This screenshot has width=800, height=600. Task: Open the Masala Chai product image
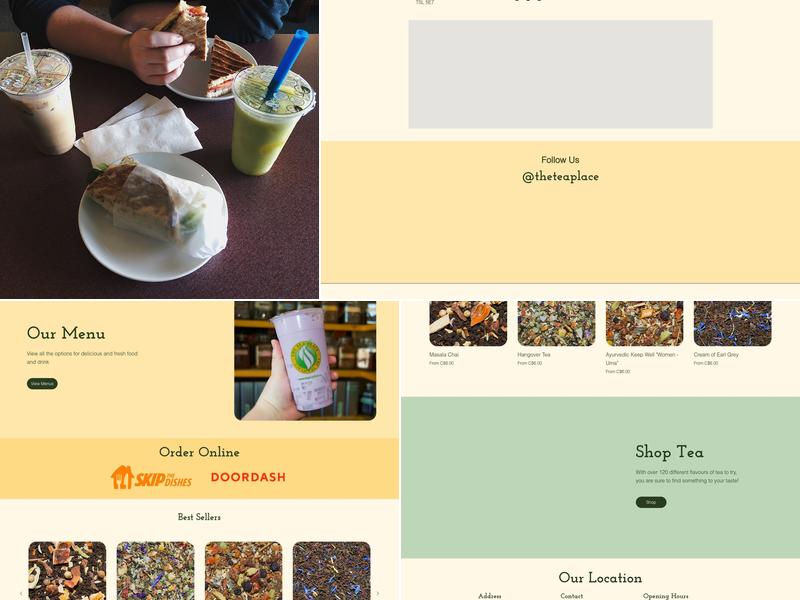[468, 323]
